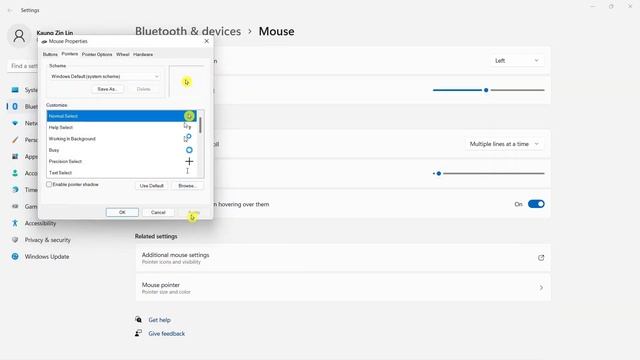
Task: Select the Busy row
Action: [x=122, y=150]
